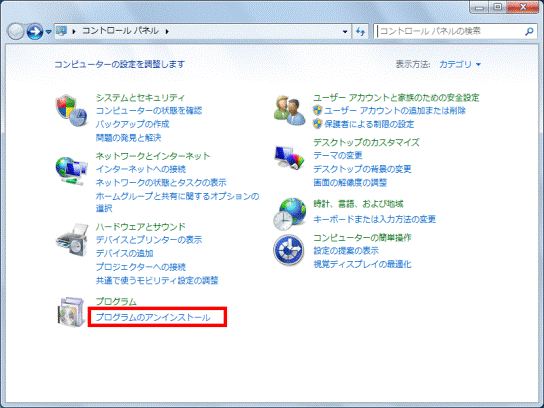
Task: Open プロジェクターへの接続 link
Action: (141, 267)
